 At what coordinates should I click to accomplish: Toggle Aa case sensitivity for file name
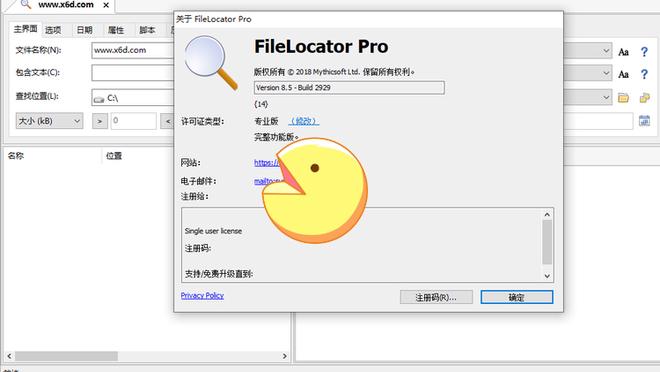pos(623,52)
